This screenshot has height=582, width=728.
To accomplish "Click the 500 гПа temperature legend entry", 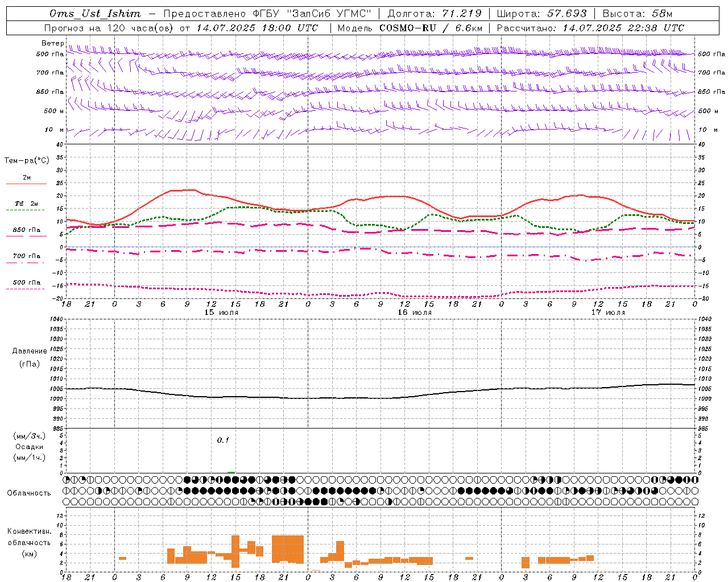I will (26, 282).
